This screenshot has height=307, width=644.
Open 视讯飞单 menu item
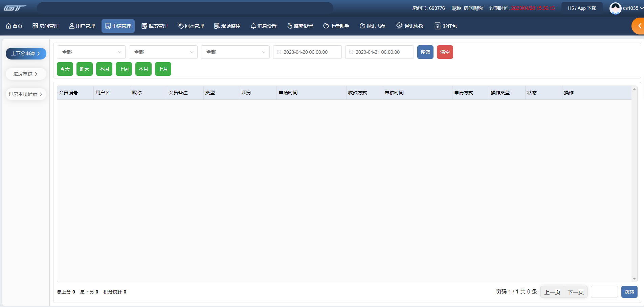pyautogui.click(x=373, y=26)
